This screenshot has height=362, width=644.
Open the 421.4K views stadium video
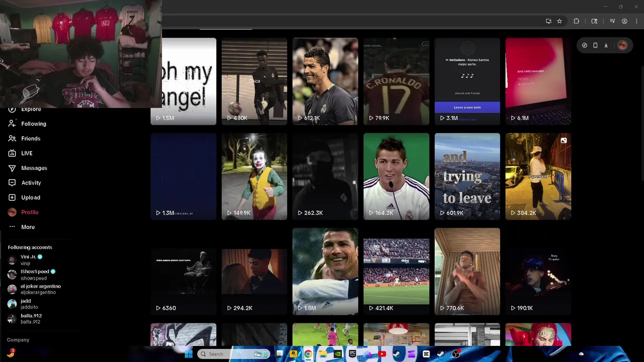[396, 271]
